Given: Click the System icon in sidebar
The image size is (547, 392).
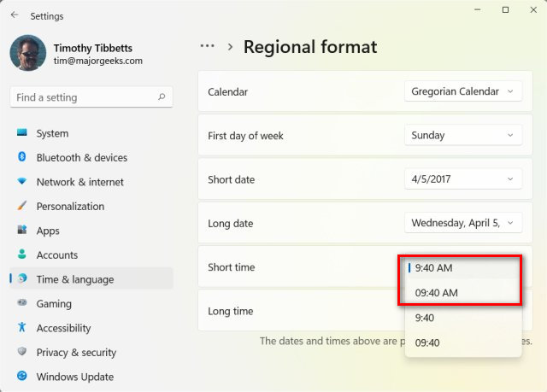Looking at the screenshot, I should (x=21, y=133).
